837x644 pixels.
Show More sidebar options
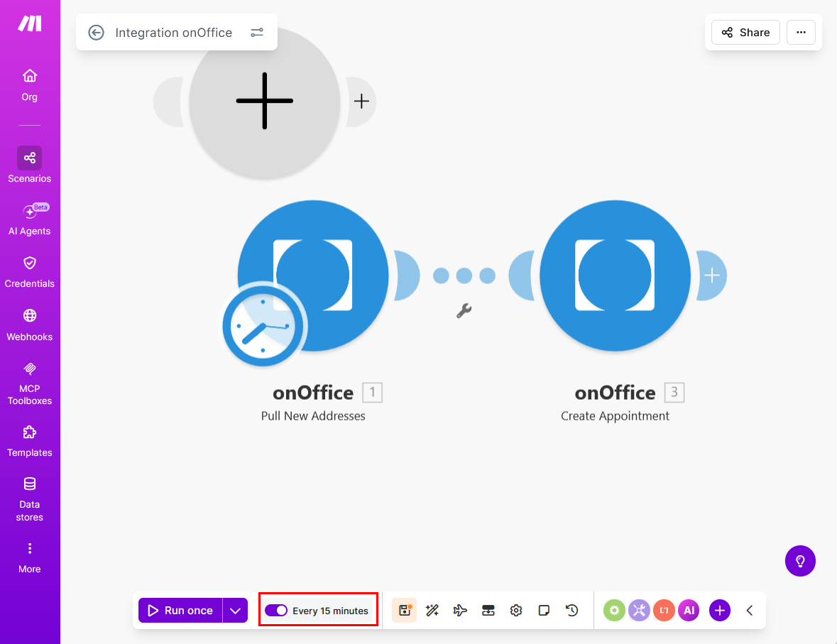pos(29,558)
